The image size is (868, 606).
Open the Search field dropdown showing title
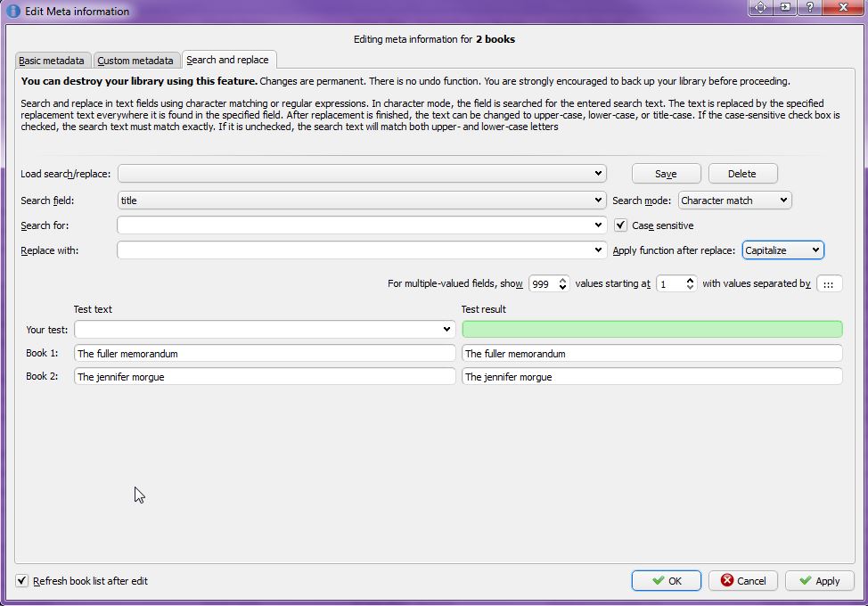[362, 201]
